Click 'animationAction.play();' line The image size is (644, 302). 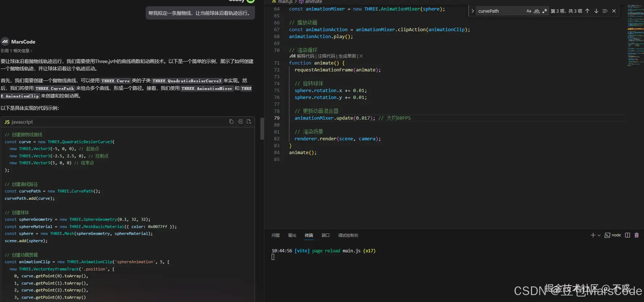(x=321, y=37)
